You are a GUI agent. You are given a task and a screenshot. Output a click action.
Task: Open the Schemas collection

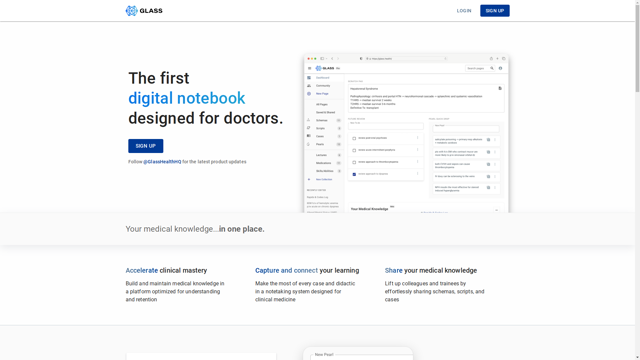pos(322,120)
